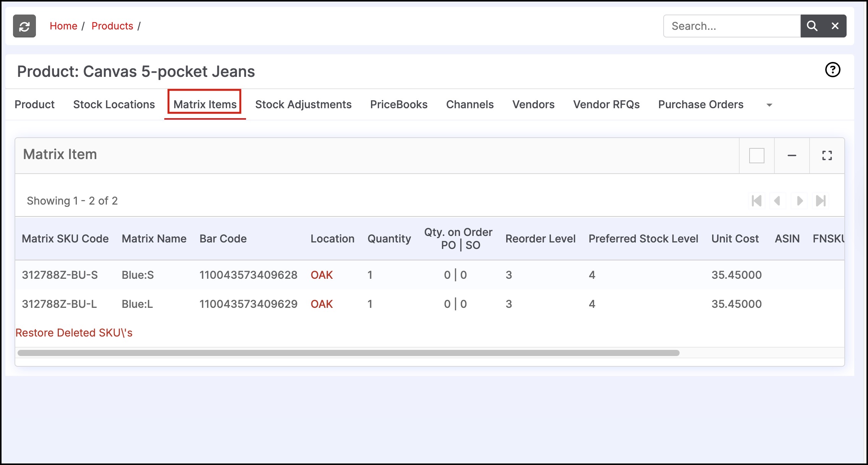The image size is (868, 465).
Task: Go to first page of results
Action: click(756, 201)
